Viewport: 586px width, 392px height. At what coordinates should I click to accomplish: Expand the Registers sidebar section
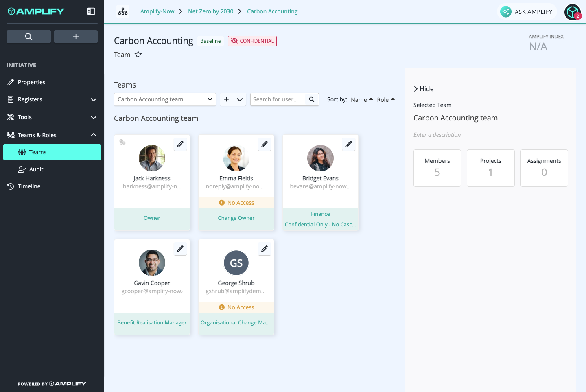point(52,99)
